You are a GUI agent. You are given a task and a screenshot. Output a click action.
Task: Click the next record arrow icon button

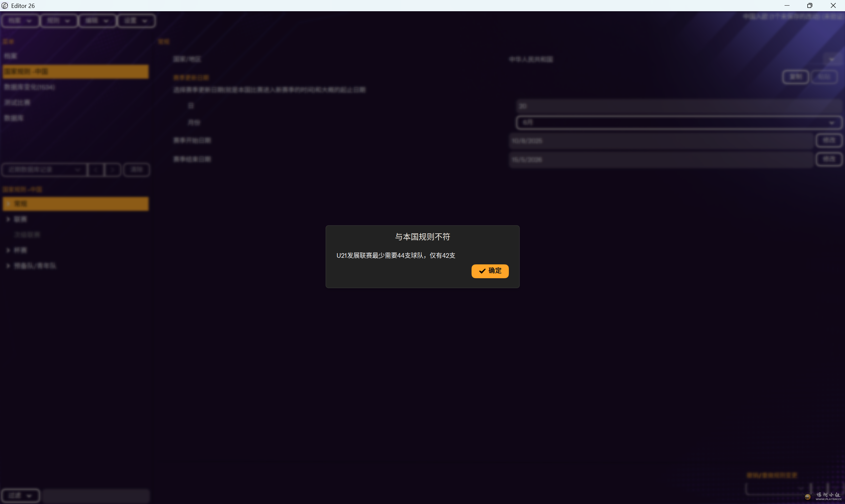[x=113, y=169]
